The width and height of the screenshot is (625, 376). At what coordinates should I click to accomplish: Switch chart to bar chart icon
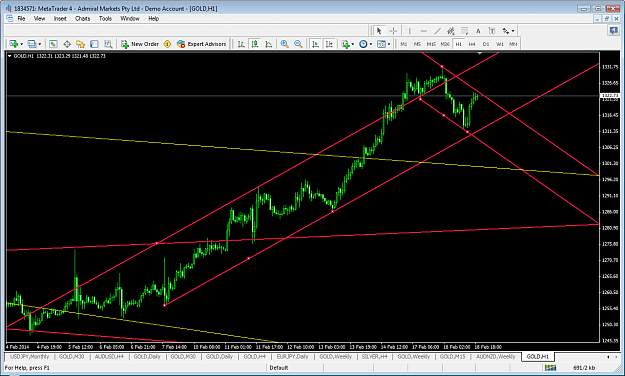(x=241, y=44)
